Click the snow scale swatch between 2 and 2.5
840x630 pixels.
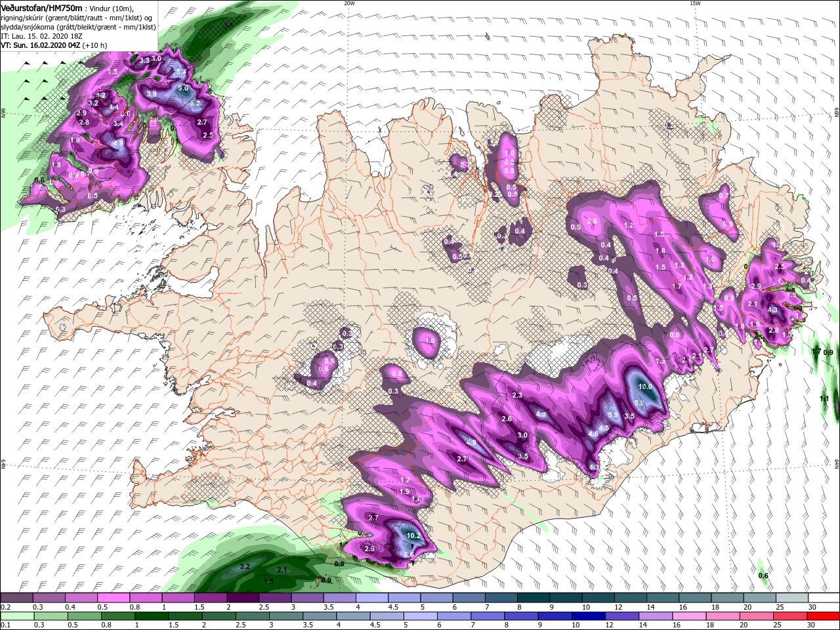(x=242, y=598)
